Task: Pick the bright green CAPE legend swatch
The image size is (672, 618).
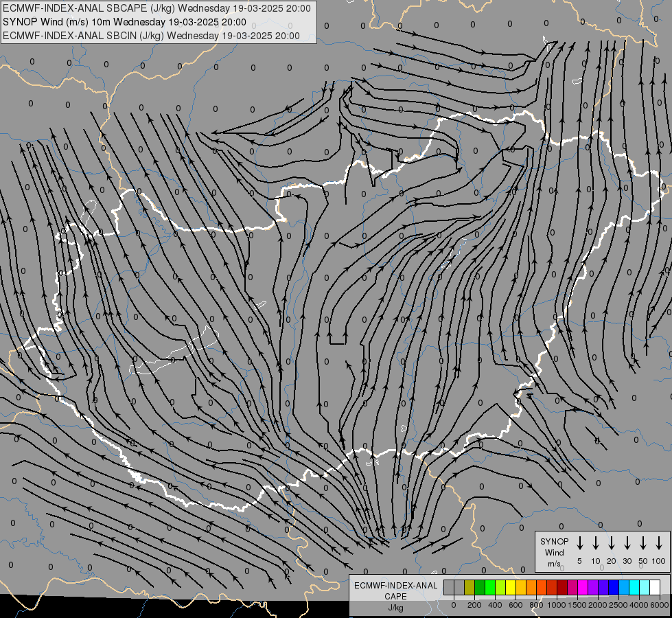Action: point(490,587)
